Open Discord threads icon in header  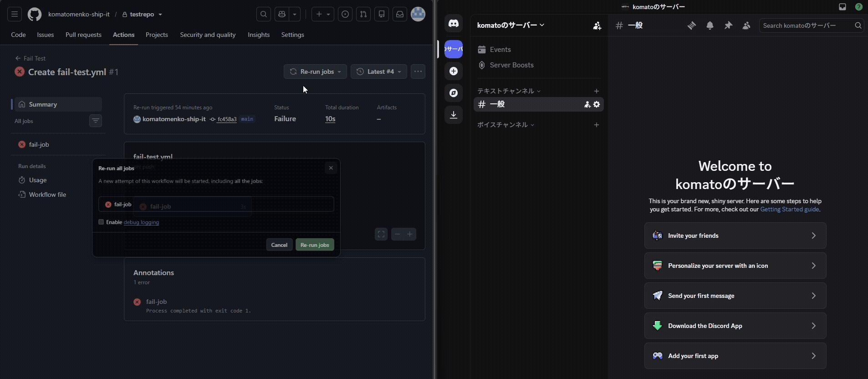[x=692, y=26]
